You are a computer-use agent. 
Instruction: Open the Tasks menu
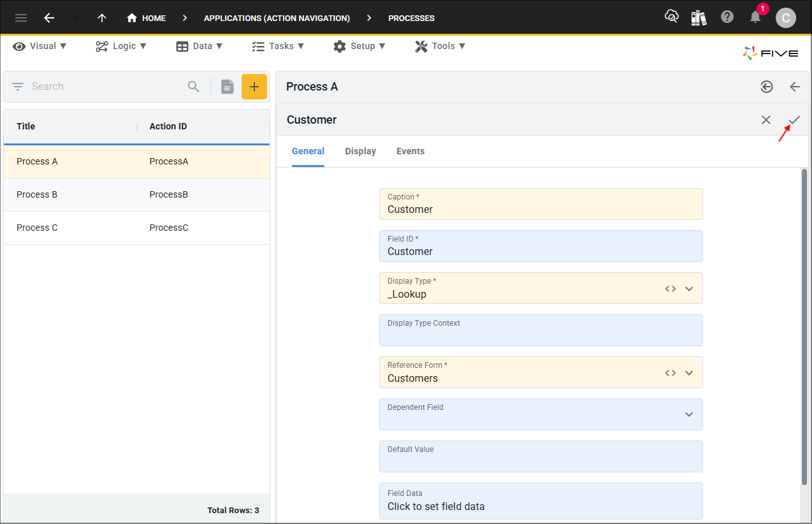pyautogui.click(x=278, y=46)
